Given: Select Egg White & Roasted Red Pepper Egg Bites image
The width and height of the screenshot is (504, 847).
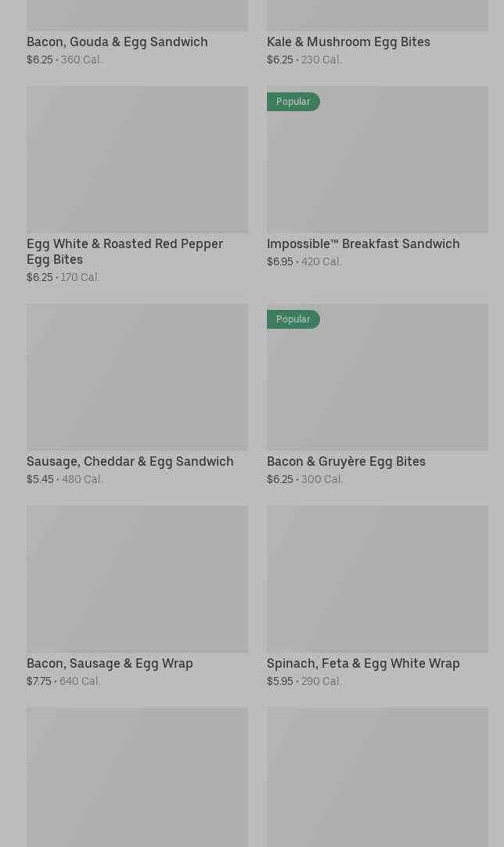Looking at the screenshot, I should click(137, 160).
